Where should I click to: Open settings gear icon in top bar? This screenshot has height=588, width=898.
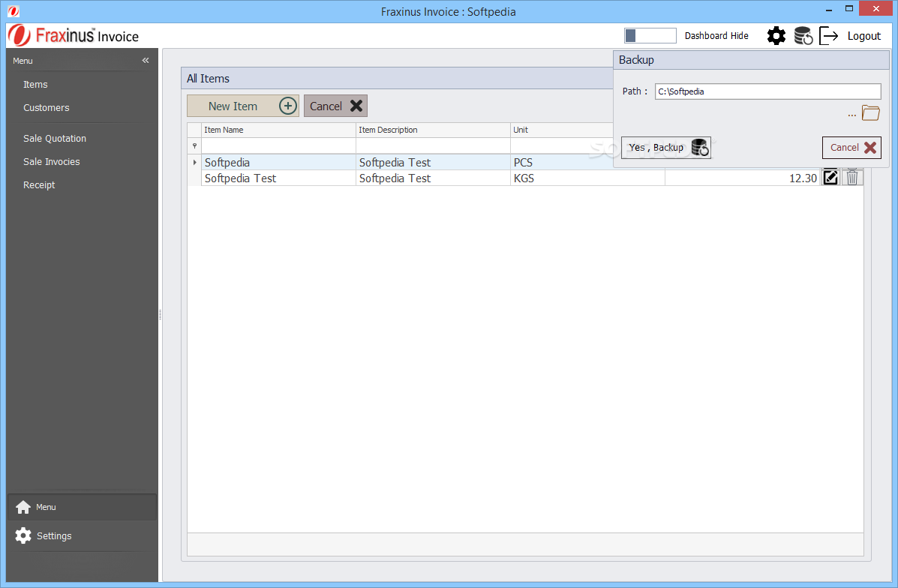776,36
